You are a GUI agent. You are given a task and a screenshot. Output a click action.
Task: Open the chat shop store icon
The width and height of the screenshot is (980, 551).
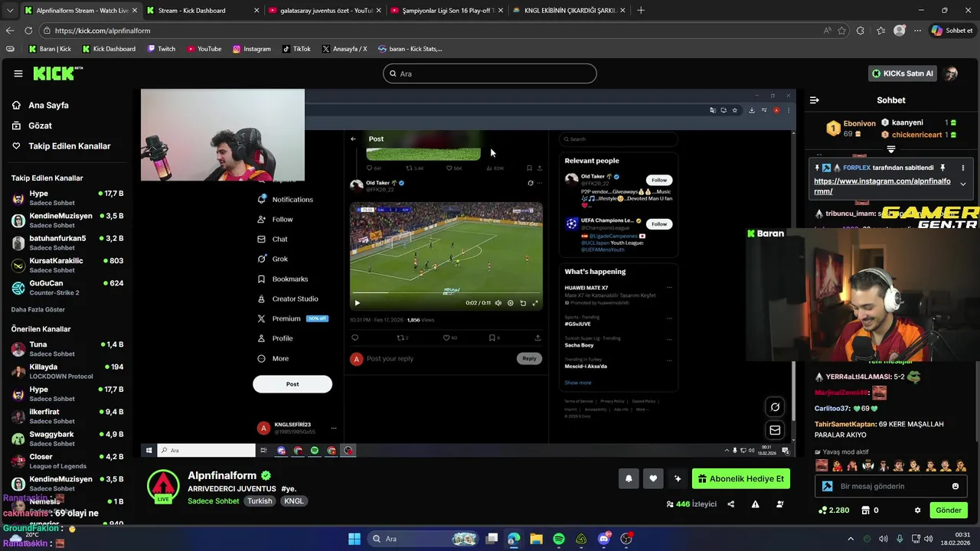pos(865,510)
